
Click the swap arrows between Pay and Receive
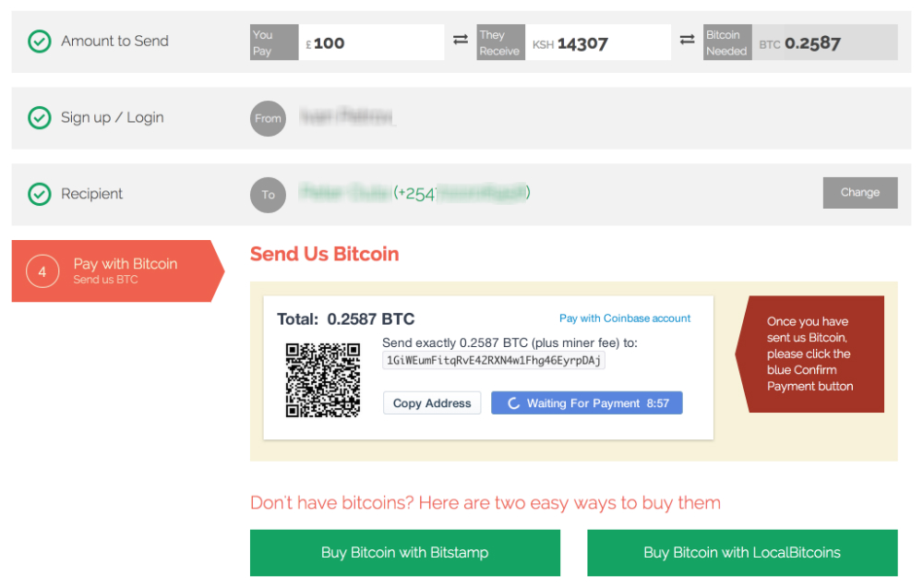click(x=461, y=40)
